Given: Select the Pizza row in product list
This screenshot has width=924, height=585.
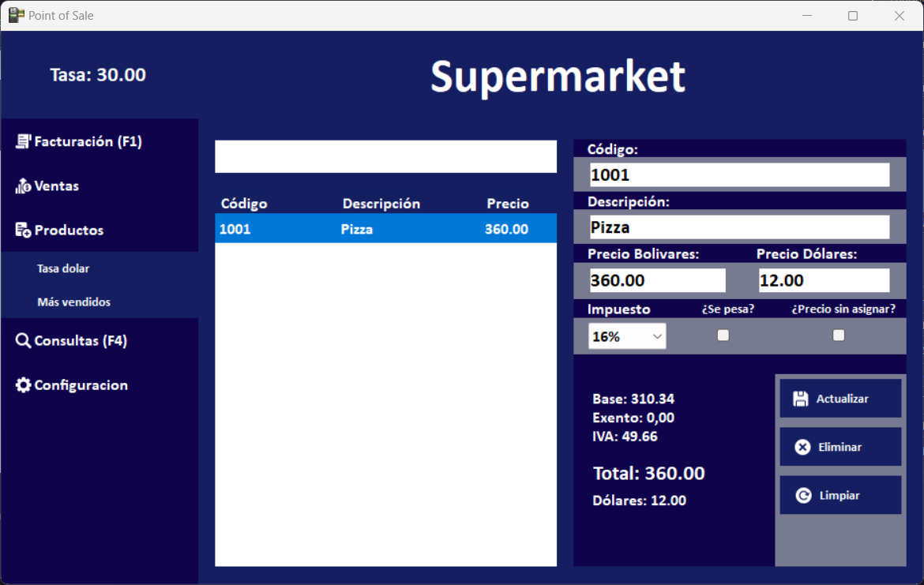Looking at the screenshot, I should click(385, 230).
